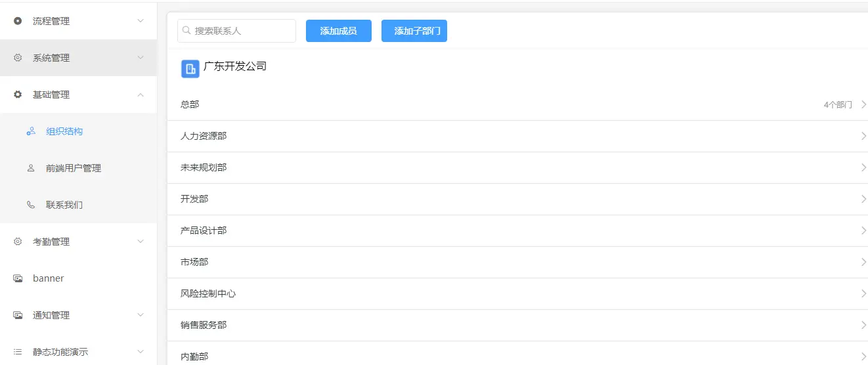Screen dimensions: 868x365
Task: Click the 添加子部门 button
Action: point(414,31)
